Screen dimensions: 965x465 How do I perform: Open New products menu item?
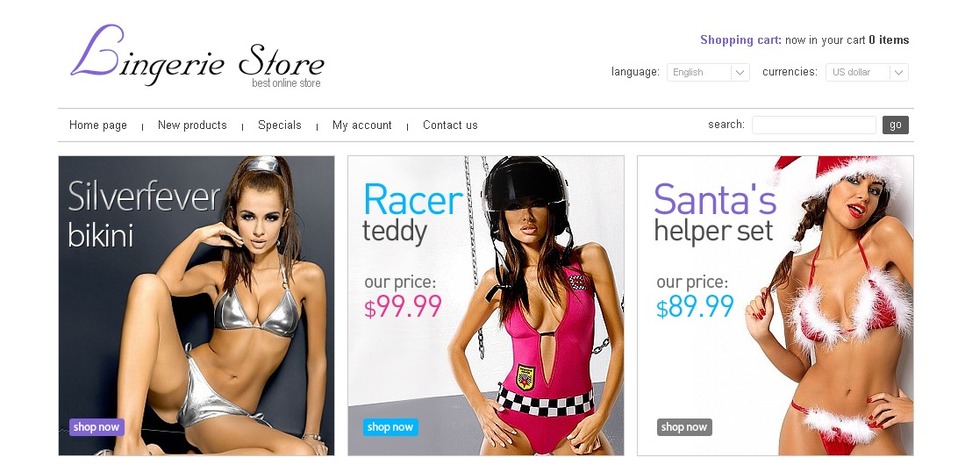pyautogui.click(x=192, y=125)
